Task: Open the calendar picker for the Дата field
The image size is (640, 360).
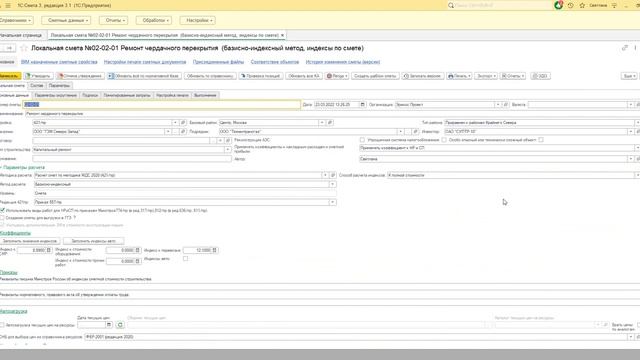Action: click(x=362, y=104)
